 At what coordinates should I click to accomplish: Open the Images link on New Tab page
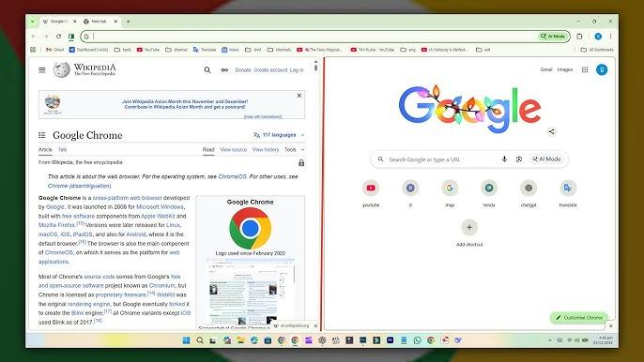(565, 69)
